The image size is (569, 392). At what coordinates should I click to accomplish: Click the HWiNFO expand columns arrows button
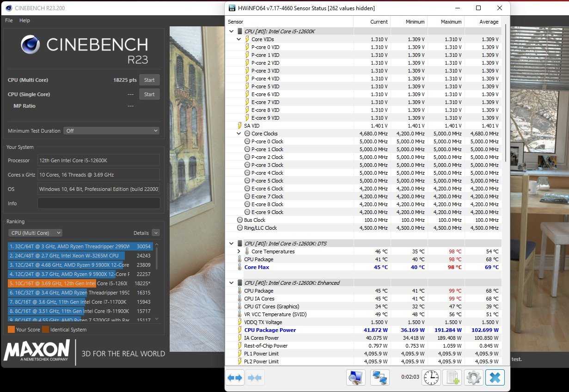click(235, 378)
